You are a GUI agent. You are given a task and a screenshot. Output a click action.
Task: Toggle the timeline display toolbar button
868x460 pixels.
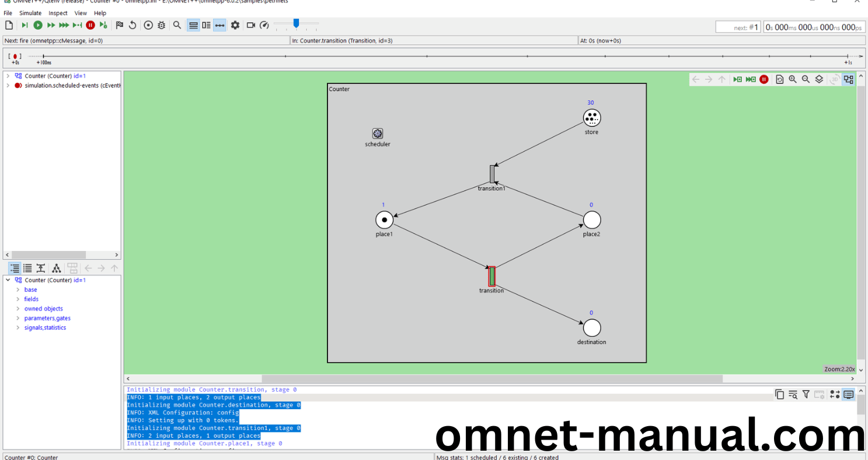point(219,25)
